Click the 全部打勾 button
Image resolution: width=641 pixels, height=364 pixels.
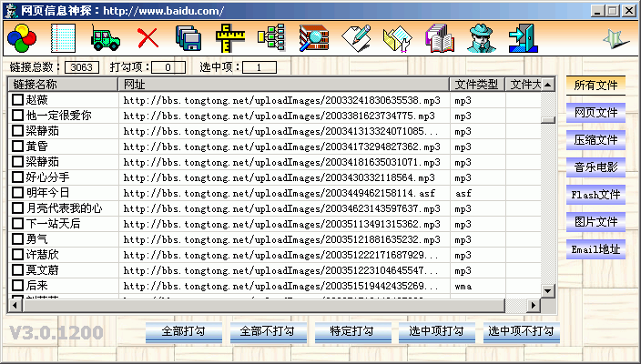[x=184, y=332]
